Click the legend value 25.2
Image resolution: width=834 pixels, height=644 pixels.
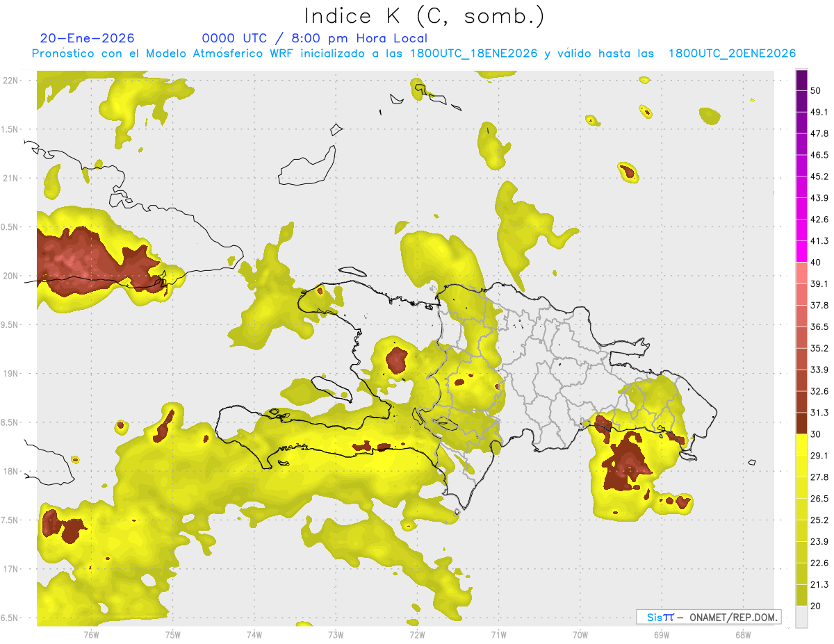(x=819, y=520)
